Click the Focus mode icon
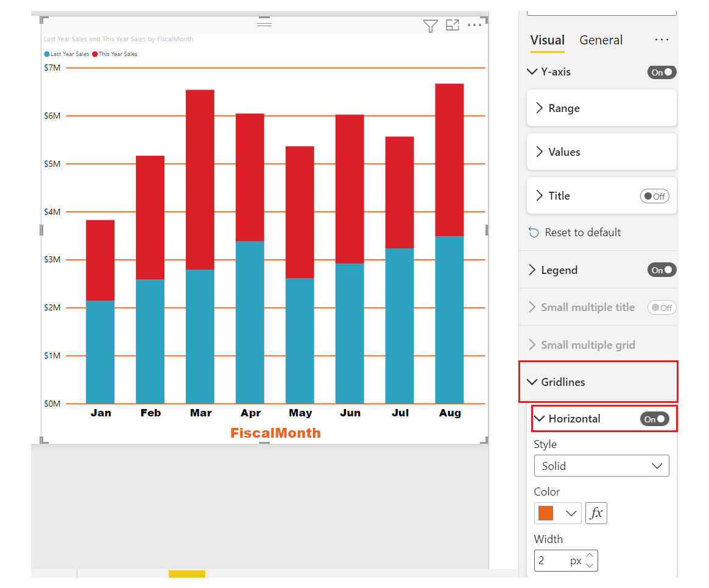This screenshot has height=588, width=709. click(x=452, y=26)
